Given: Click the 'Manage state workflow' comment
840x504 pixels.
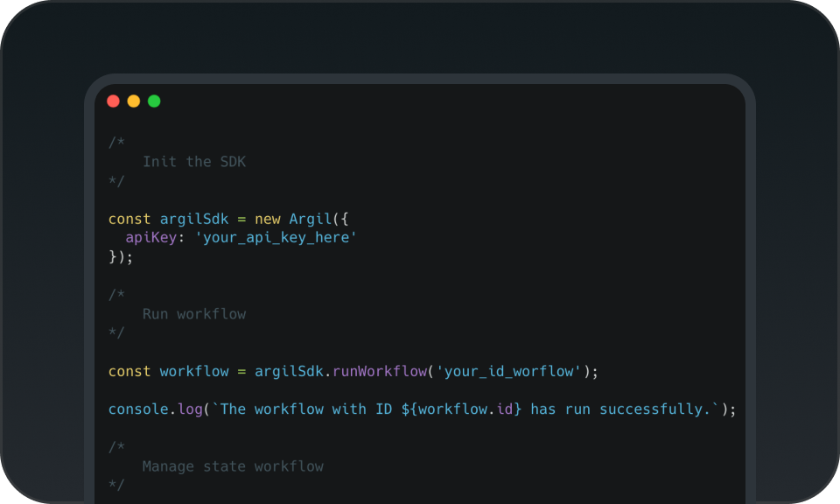Looking at the screenshot, I should tap(233, 466).
